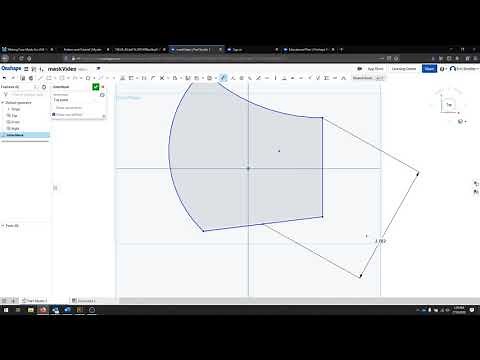Select the Trim tool

[x=162, y=78]
